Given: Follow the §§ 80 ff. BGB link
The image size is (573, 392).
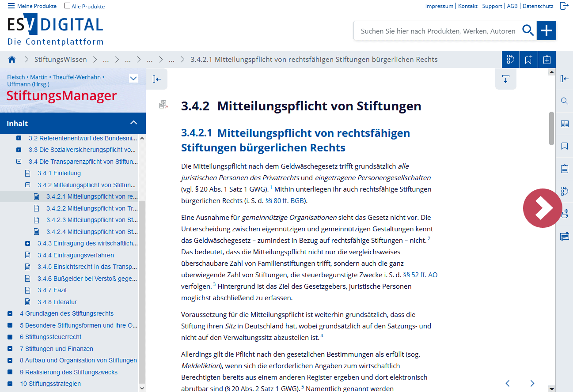Looking at the screenshot, I should pos(284,200).
